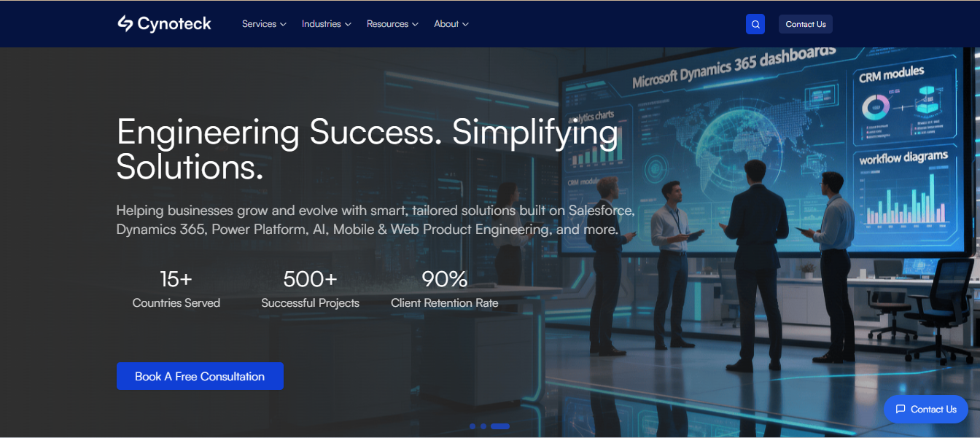980x438 pixels.
Task: Click the Cynoteck logo icon
Action: click(125, 24)
